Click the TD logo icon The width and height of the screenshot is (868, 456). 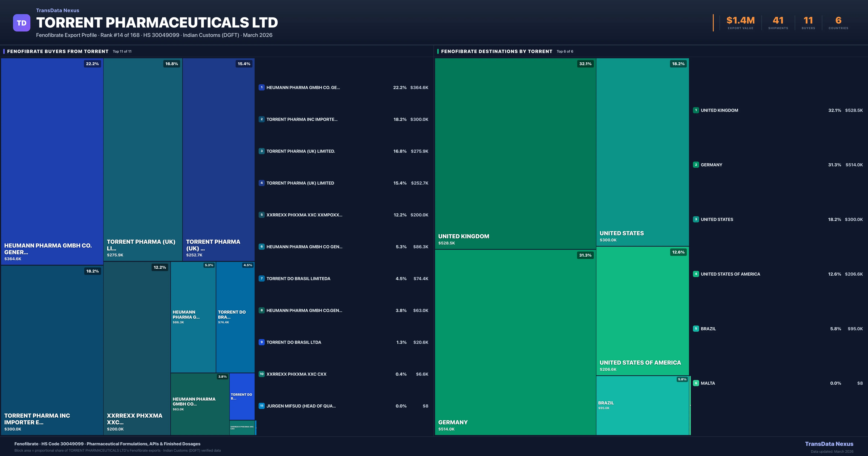[x=22, y=23]
